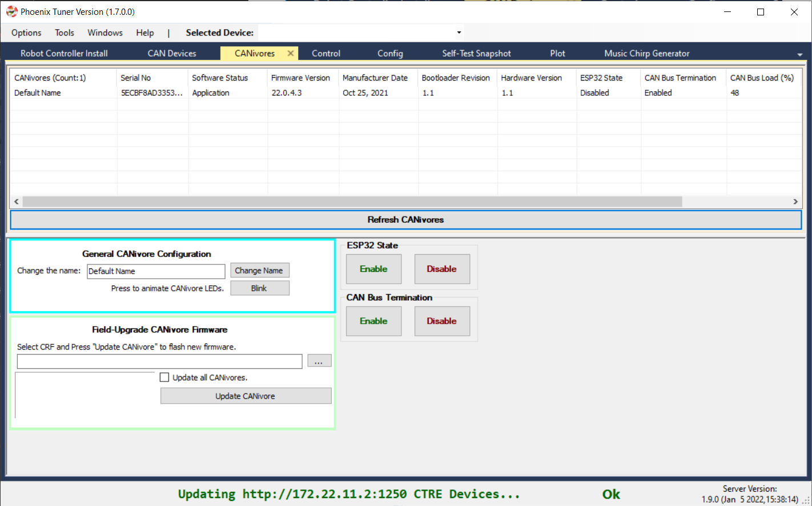Image resolution: width=812 pixels, height=506 pixels.
Task: Open the Plot tab
Action: click(x=557, y=53)
